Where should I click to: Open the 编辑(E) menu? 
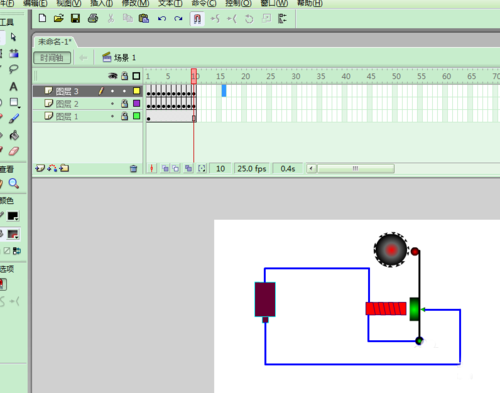point(35,3)
